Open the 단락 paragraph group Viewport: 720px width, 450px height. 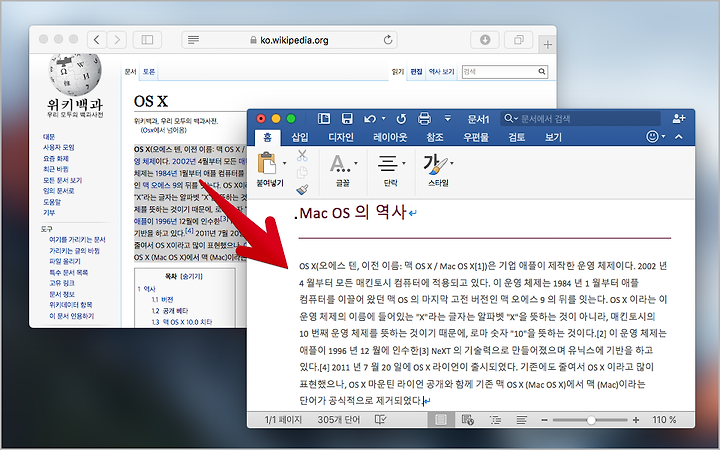click(x=391, y=170)
